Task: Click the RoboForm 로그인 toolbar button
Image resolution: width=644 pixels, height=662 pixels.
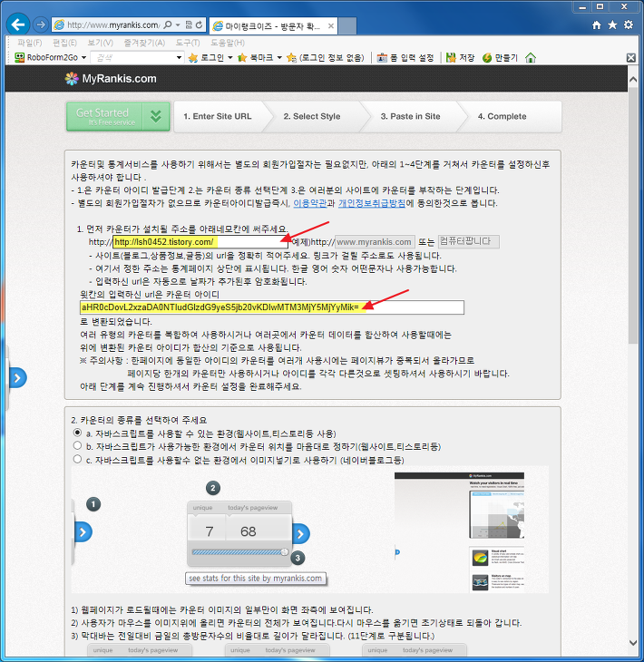Action: click(206, 57)
